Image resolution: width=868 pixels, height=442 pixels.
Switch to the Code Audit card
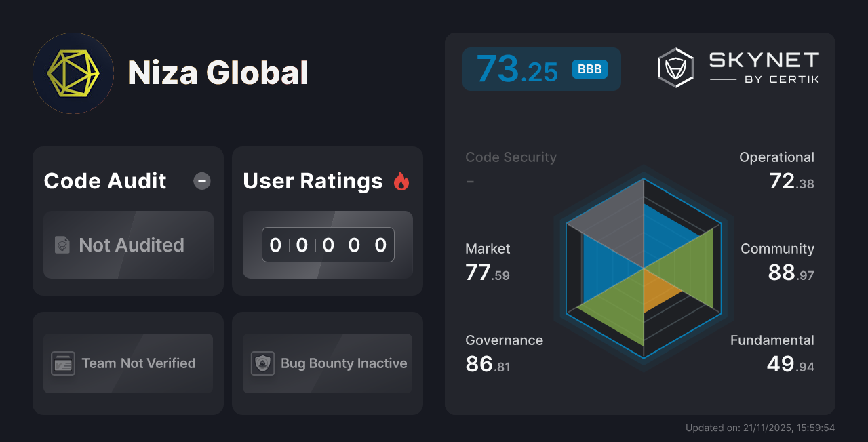point(127,220)
